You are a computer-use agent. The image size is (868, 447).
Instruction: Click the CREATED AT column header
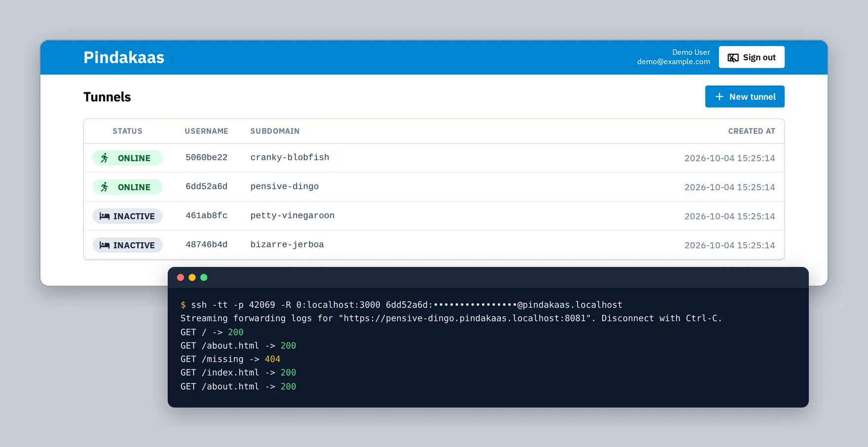click(x=752, y=131)
